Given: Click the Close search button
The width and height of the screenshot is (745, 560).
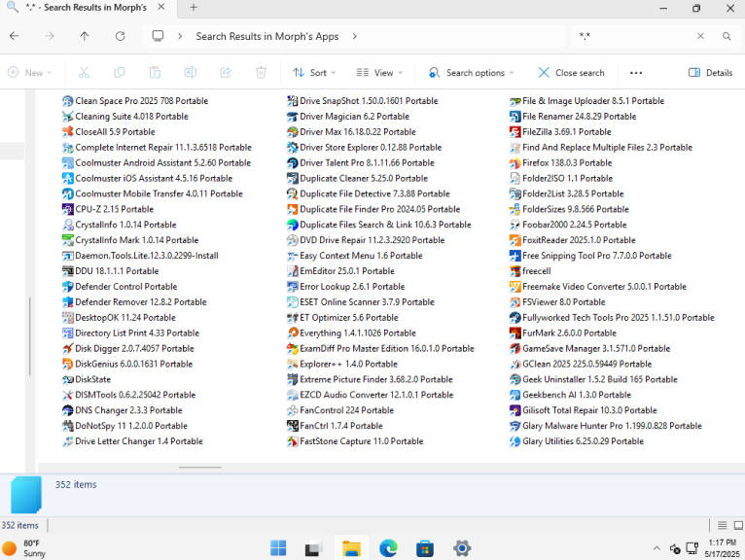Looking at the screenshot, I should (571, 73).
